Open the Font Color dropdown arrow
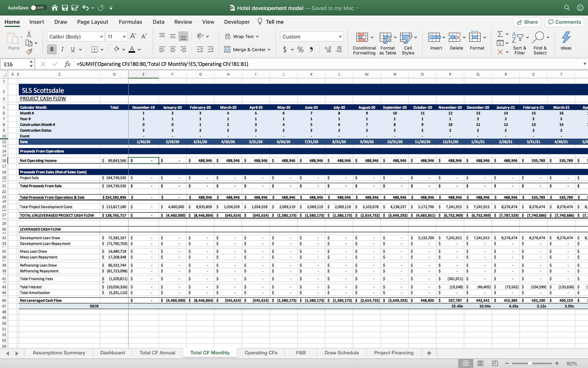 139,50
